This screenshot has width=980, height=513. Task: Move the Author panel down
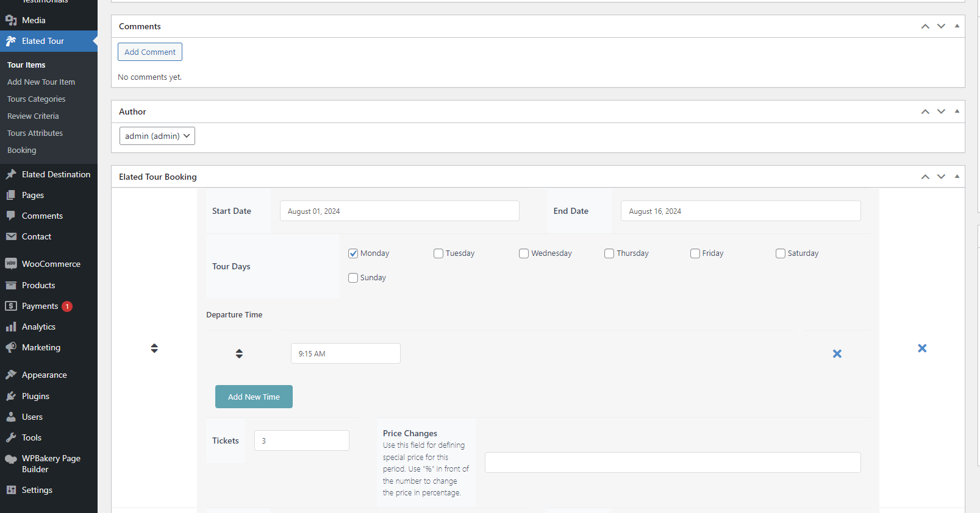point(941,111)
